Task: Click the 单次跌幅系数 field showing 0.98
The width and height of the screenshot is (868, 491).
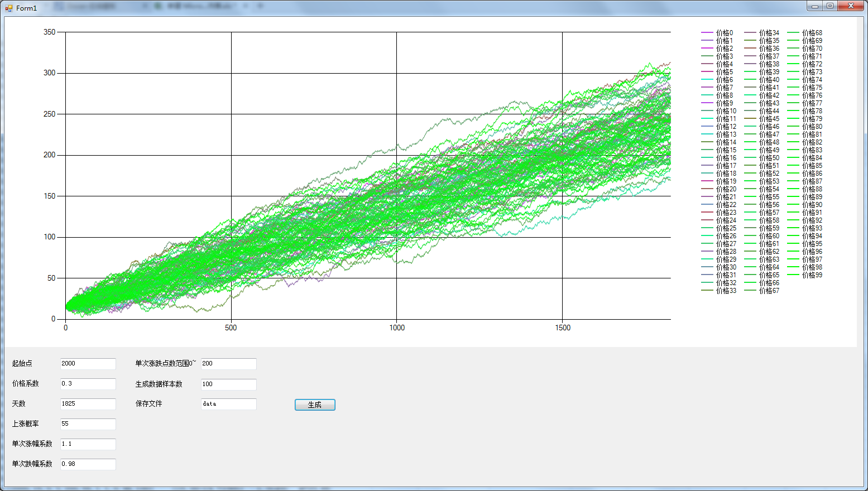Action: pos(88,464)
